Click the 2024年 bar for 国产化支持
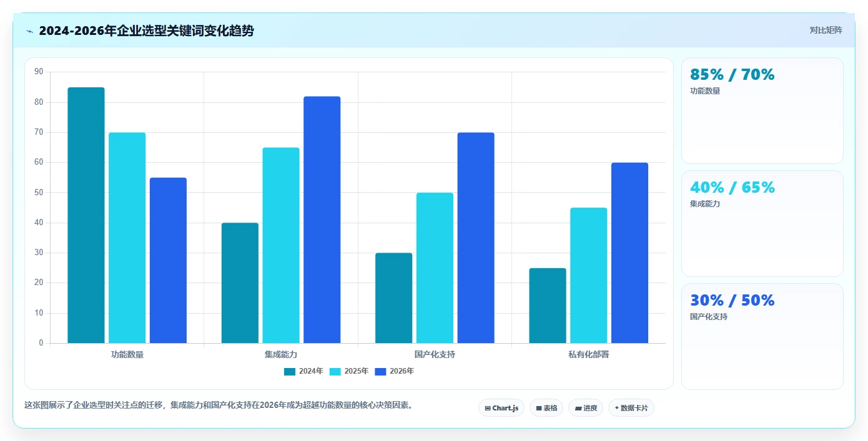This screenshot has height=441, width=868. coord(394,298)
